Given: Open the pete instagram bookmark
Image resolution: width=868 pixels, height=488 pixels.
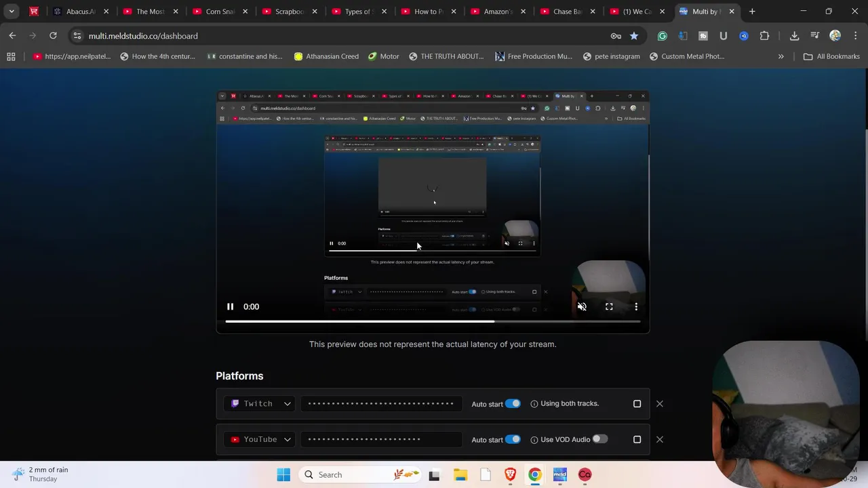Looking at the screenshot, I should [611, 56].
